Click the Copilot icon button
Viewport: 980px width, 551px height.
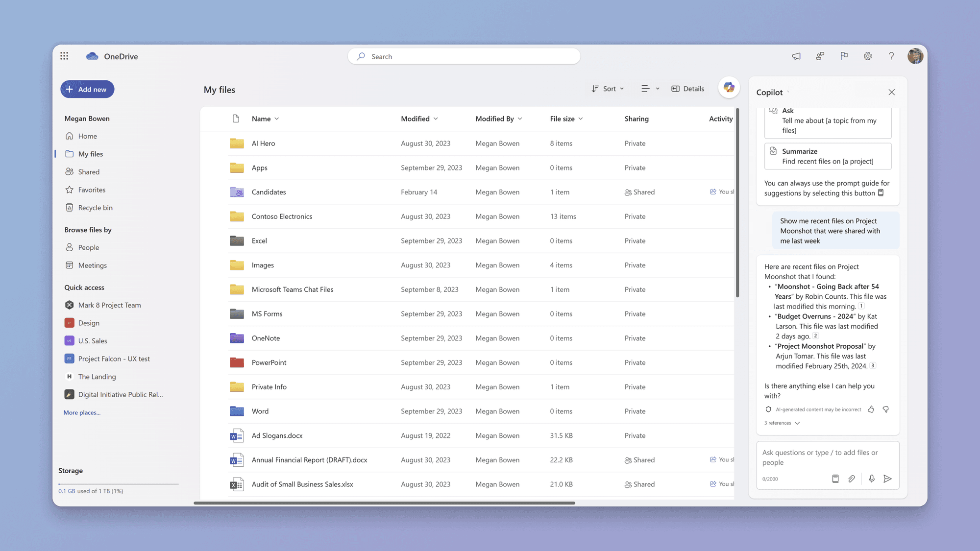pos(729,88)
